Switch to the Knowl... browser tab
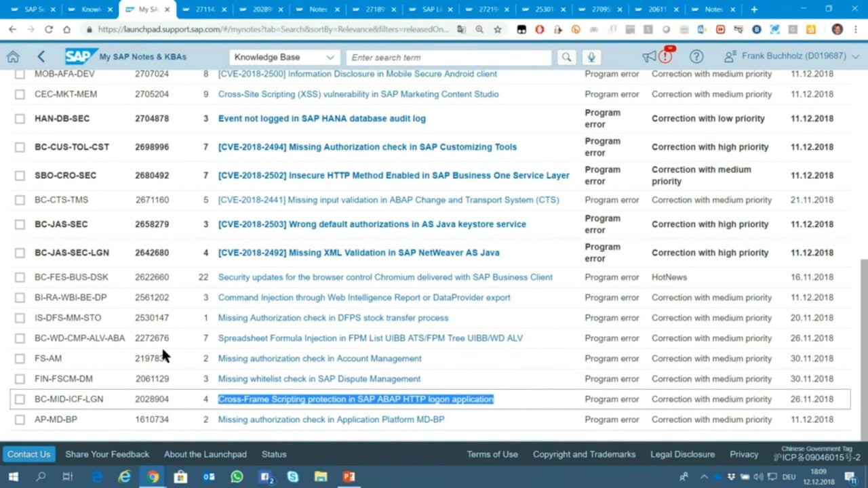 pyautogui.click(x=92, y=9)
